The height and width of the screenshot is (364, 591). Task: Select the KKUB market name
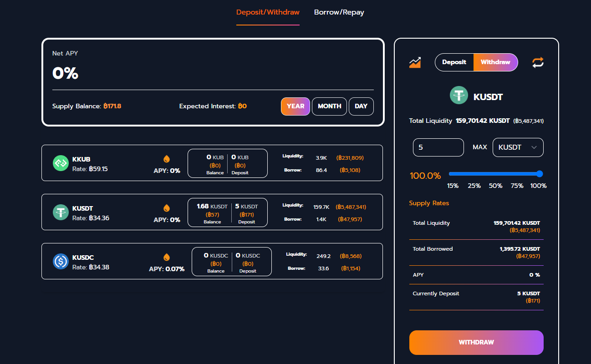82,159
